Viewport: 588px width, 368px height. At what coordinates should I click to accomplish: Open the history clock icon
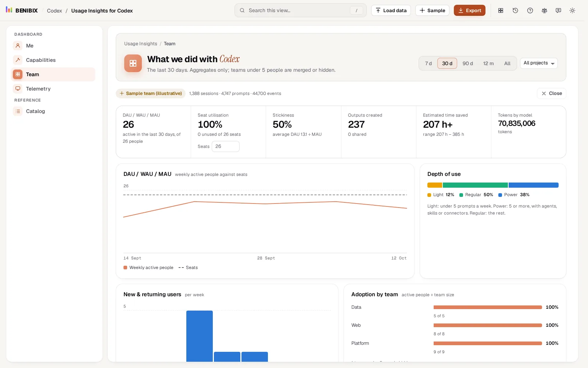click(x=515, y=10)
